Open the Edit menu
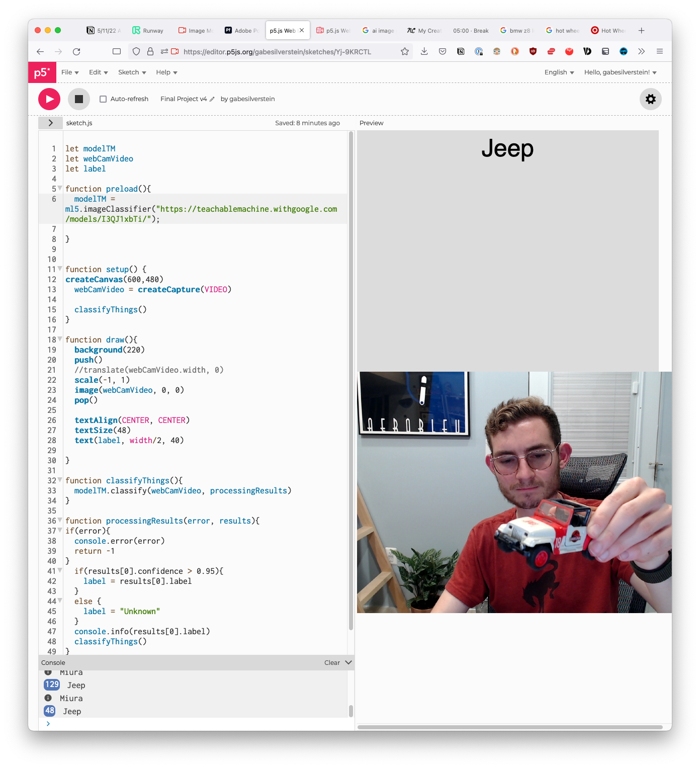 [99, 72]
